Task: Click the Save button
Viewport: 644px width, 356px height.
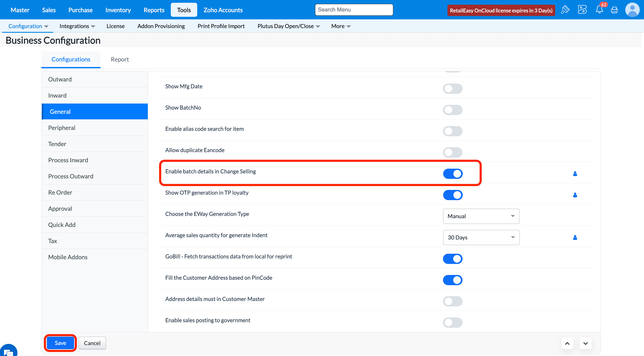Action: pos(60,343)
